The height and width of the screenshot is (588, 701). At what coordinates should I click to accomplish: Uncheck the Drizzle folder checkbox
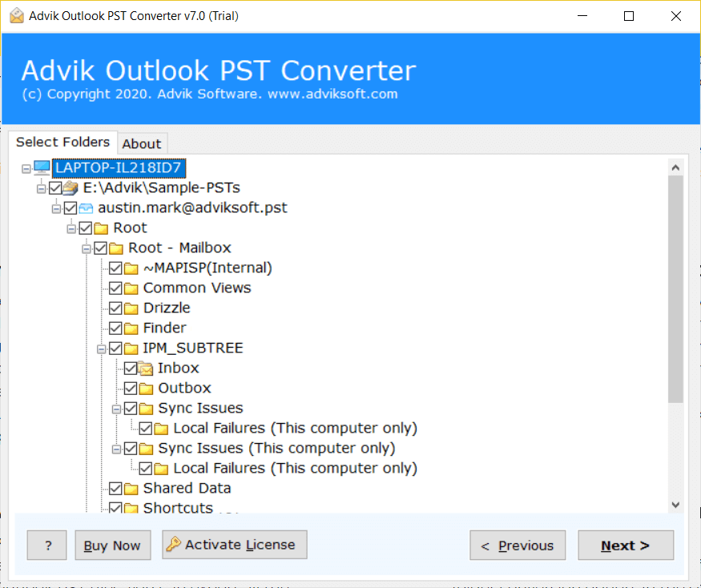(x=115, y=308)
